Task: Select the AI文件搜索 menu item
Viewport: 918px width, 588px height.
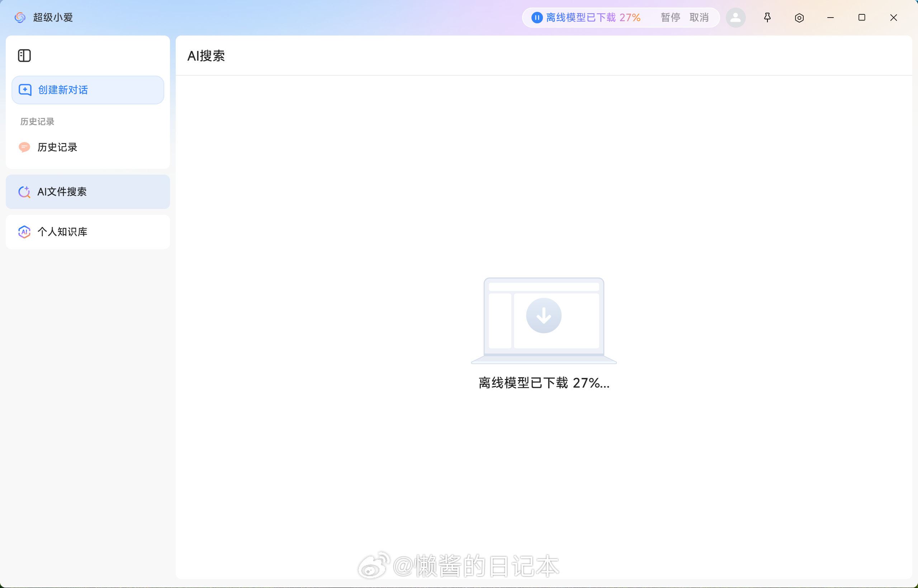Action: [87, 192]
